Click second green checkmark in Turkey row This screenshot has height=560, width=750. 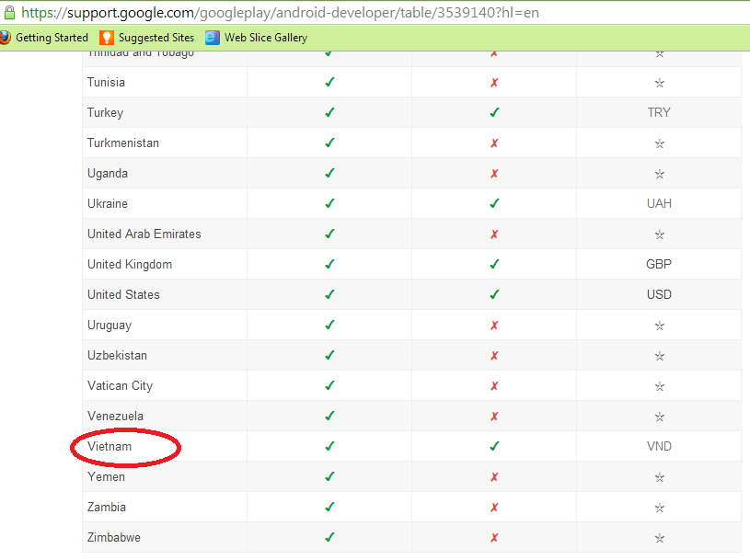coord(494,112)
